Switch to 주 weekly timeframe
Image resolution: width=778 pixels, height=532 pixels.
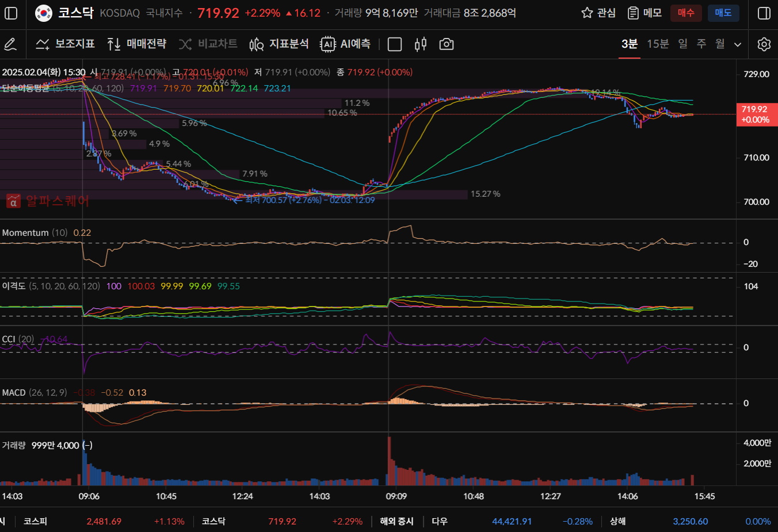(x=701, y=44)
